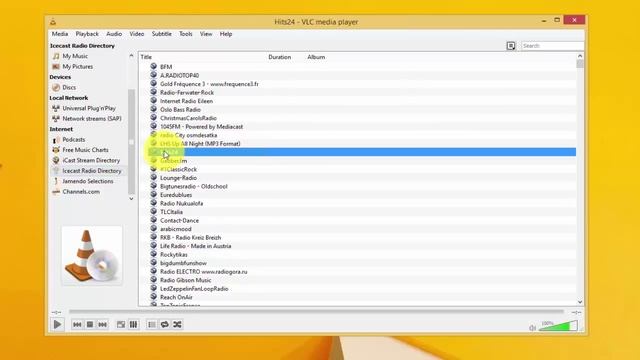The width and height of the screenshot is (640, 360).
Task: Select Contact-Dance station
Action: (x=179, y=220)
